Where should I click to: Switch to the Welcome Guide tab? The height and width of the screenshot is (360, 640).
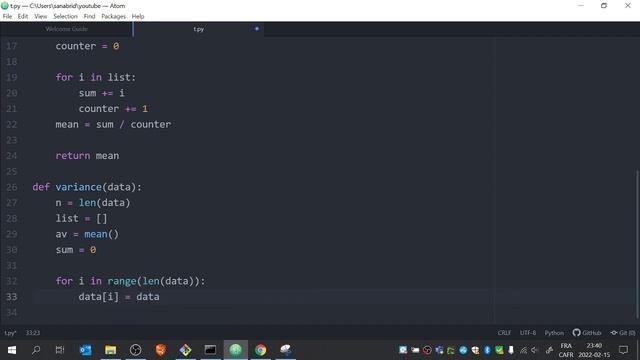[67, 29]
